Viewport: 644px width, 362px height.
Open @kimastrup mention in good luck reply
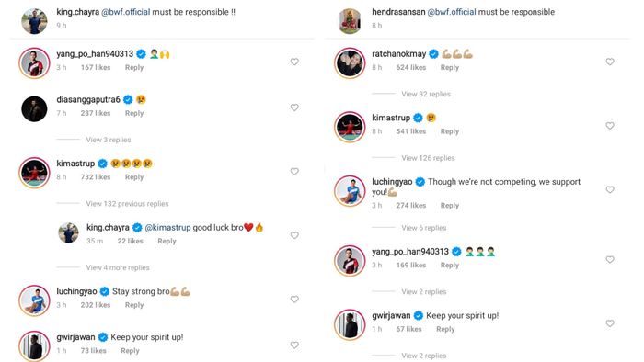[167, 228]
